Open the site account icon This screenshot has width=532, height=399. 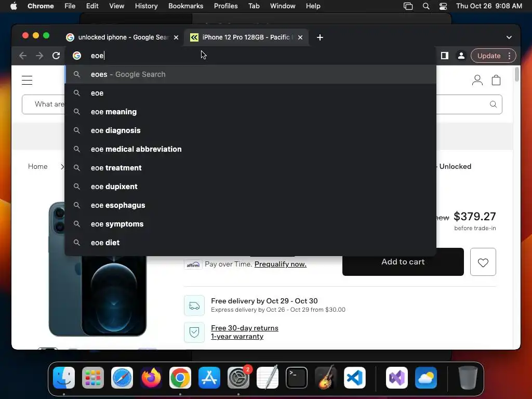tap(477, 80)
